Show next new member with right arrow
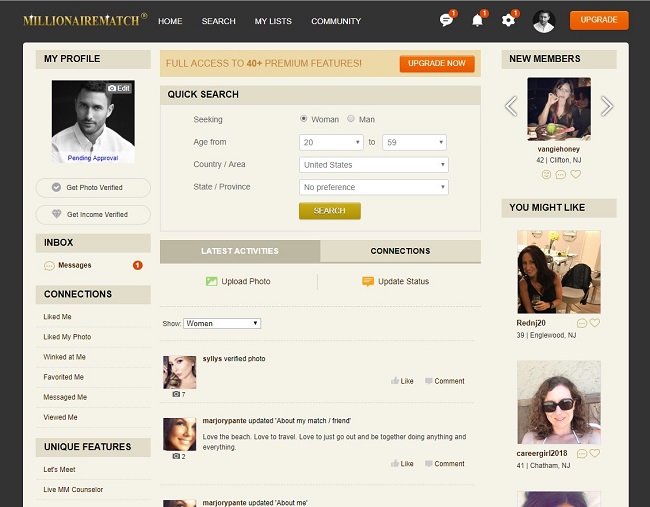This screenshot has width=650, height=507. [606, 106]
